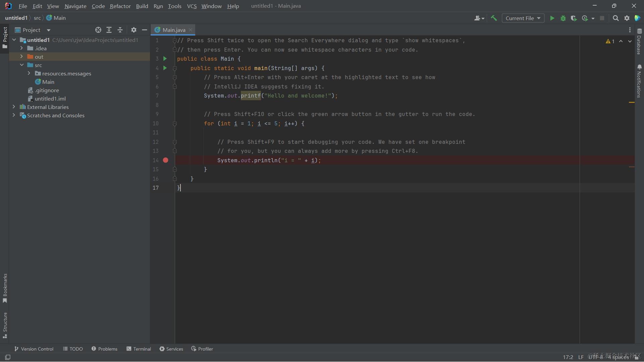Expand External Libraries node
This screenshot has width=644, height=362.
click(x=14, y=107)
